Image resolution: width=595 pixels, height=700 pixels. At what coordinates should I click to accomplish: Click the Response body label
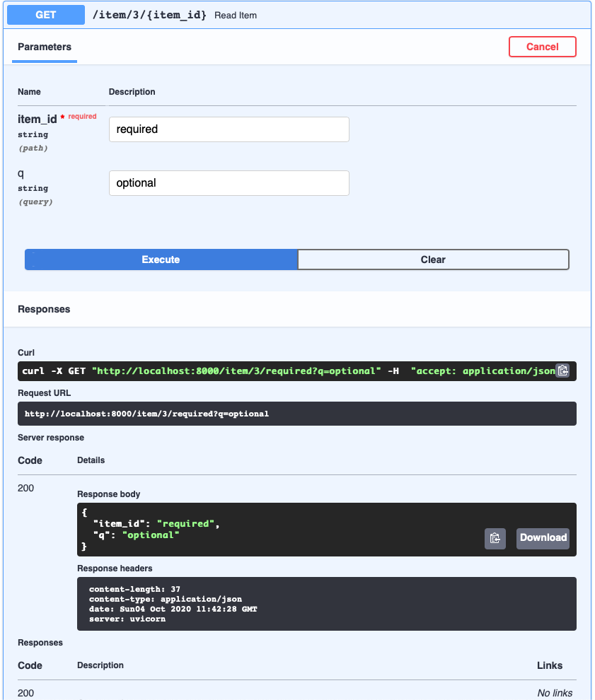(x=108, y=494)
